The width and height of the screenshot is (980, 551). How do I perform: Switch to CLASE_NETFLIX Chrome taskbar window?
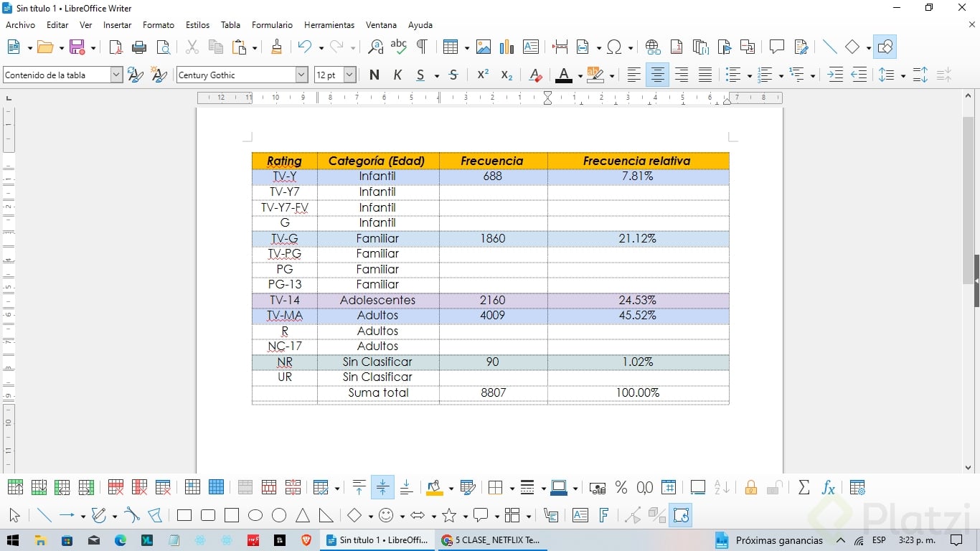click(491, 540)
